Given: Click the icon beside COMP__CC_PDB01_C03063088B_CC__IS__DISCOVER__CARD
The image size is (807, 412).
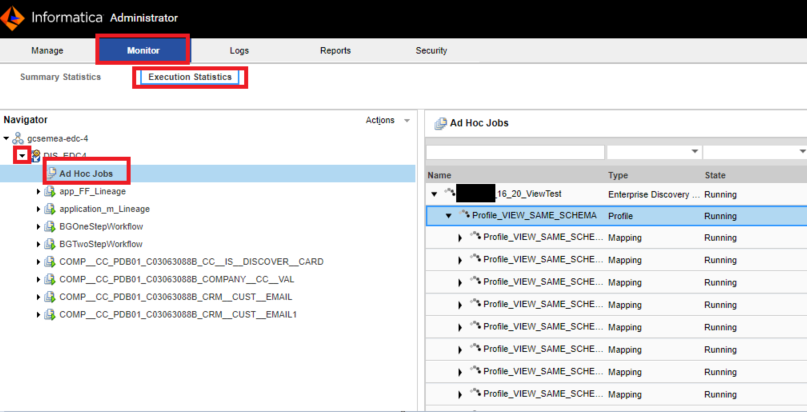Looking at the screenshot, I should point(49,262).
